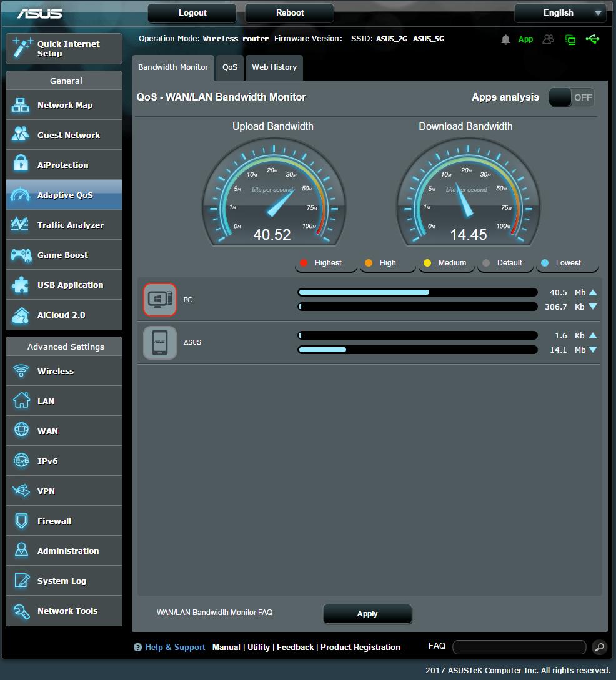The image size is (616, 680).
Task: Click the AiProtection lock icon
Action: pyautogui.click(x=21, y=164)
